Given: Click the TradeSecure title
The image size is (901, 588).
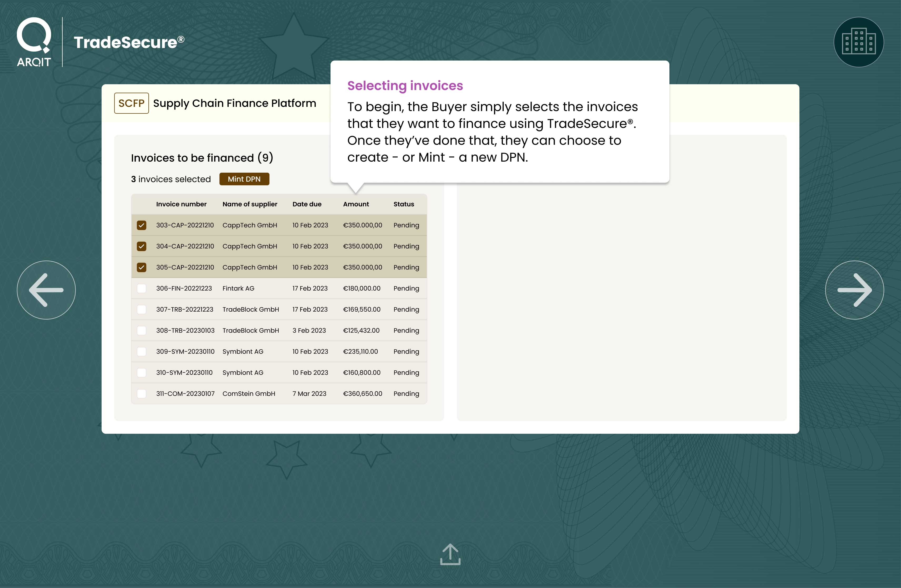Looking at the screenshot, I should coord(129,42).
